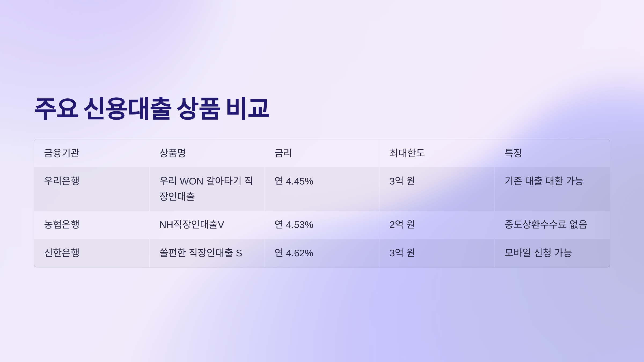Click 3억 원 in the 신한은행 row
The image size is (644, 362).
point(402,253)
